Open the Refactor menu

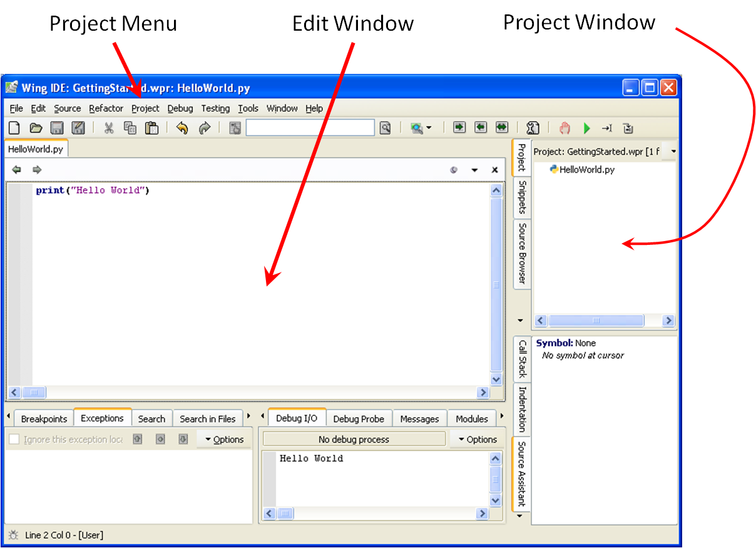(x=106, y=108)
